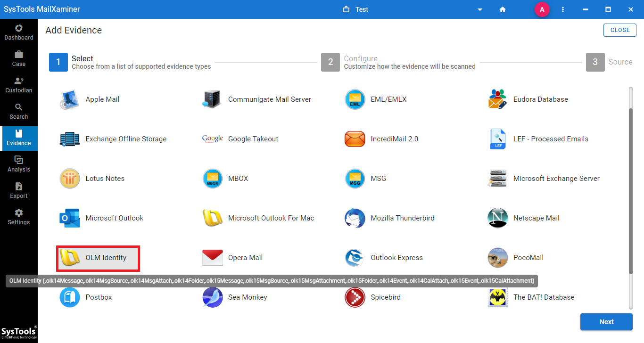Select the Opera Mail icon
The width and height of the screenshot is (644, 343).
212,258
